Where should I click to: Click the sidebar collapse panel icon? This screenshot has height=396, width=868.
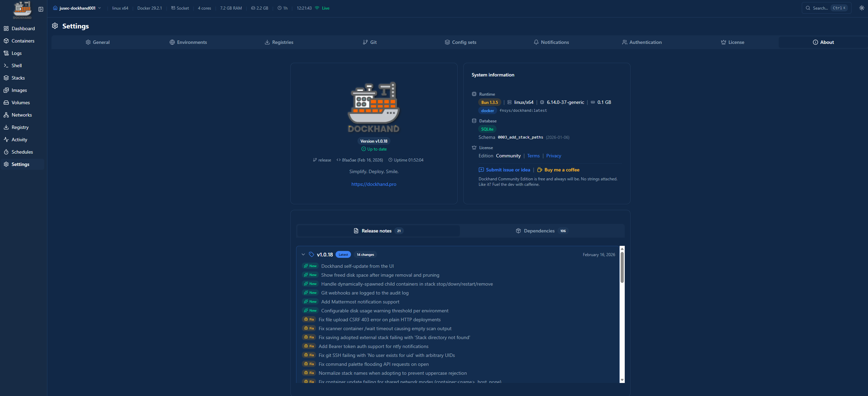click(x=41, y=9)
